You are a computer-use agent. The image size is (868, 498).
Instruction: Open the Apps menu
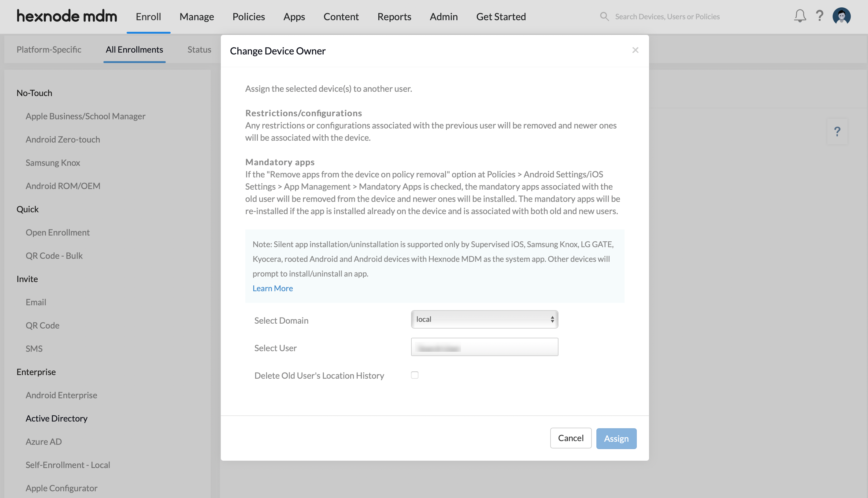tap(294, 17)
